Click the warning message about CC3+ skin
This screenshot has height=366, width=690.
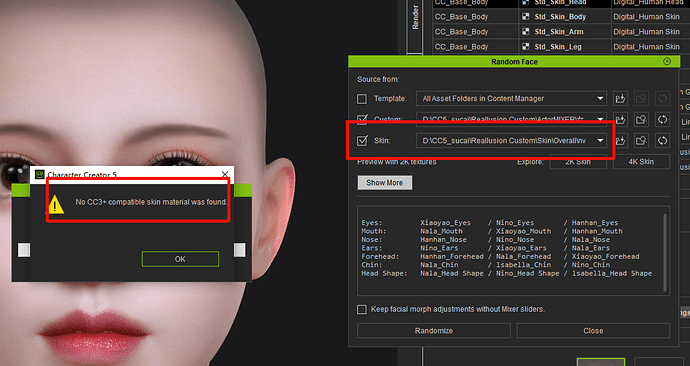click(151, 202)
